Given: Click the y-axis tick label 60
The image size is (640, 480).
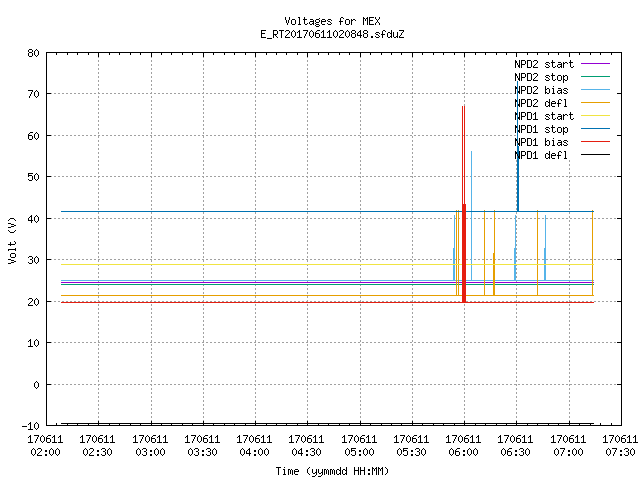Looking at the screenshot, I should pyautogui.click(x=33, y=136).
